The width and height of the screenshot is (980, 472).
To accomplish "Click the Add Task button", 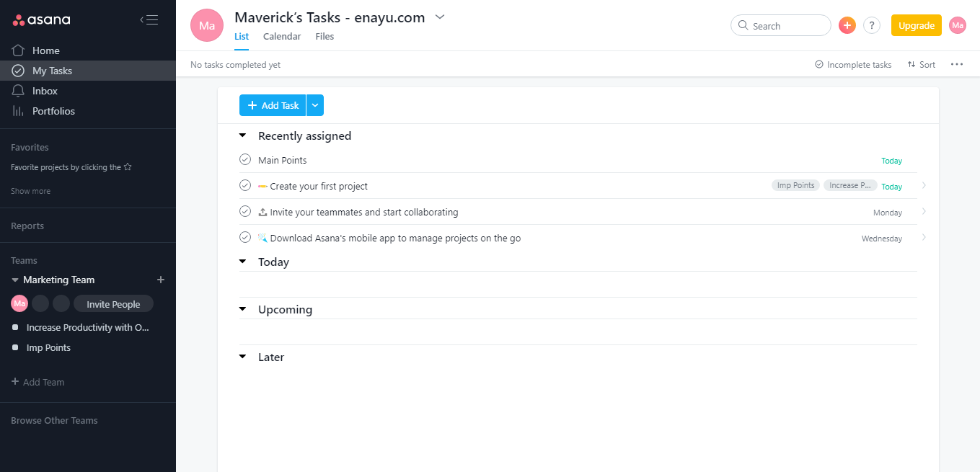I will [273, 105].
